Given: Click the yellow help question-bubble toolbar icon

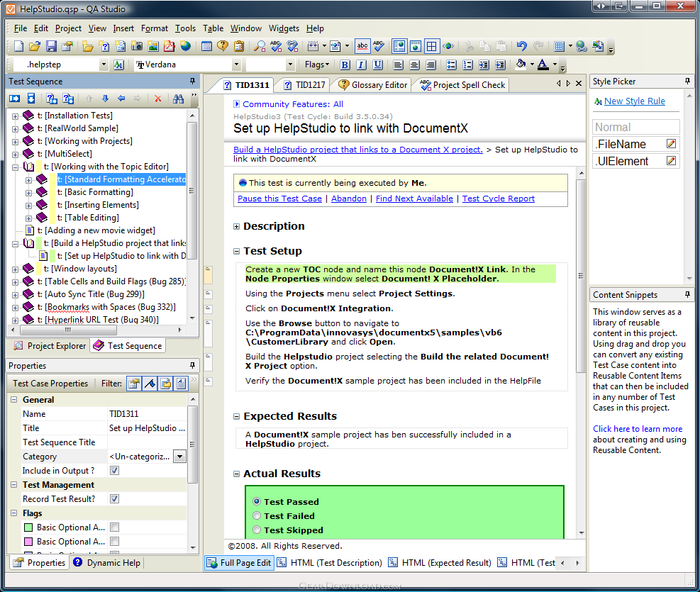Looking at the screenshot, I should pos(222,46).
